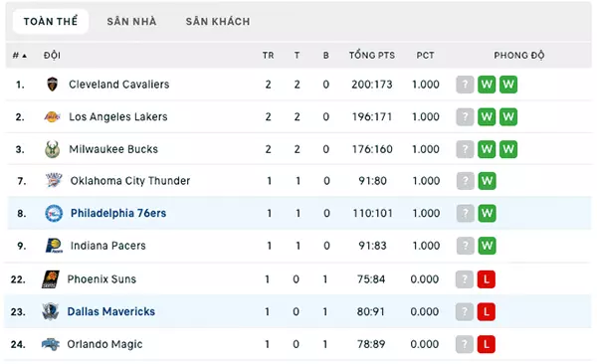Click the Philadelphia 76ers logo
Viewport: 597px width, 364px height.
point(54,213)
